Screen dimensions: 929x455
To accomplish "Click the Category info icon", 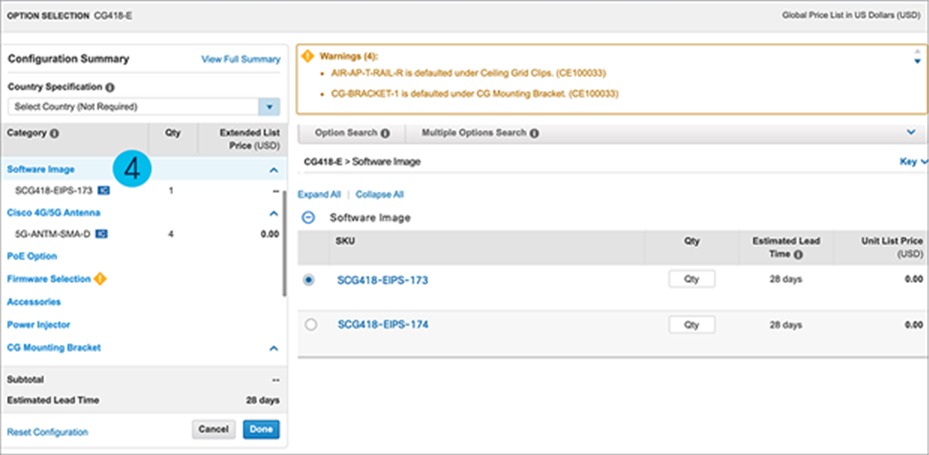I will click(55, 133).
